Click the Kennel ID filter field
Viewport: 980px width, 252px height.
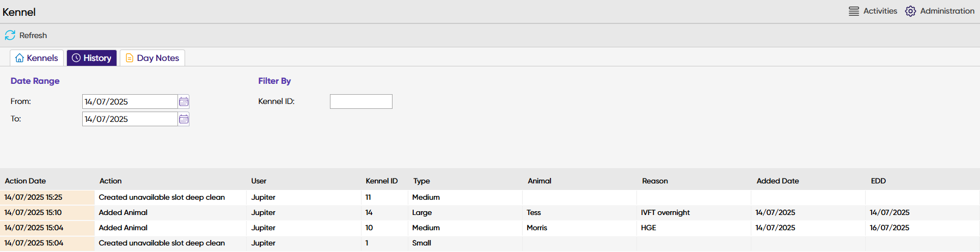click(x=360, y=102)
